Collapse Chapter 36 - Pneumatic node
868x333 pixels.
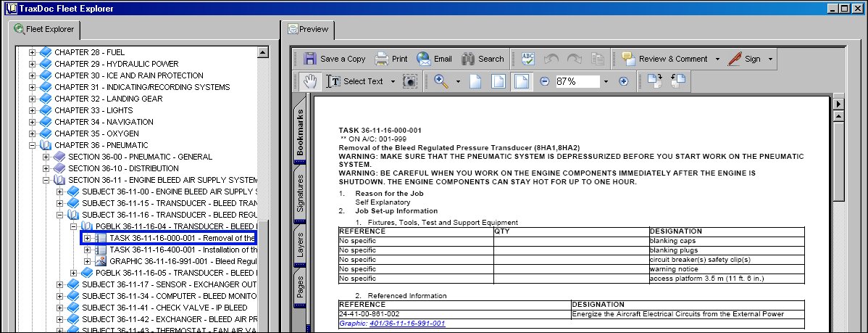32,145
